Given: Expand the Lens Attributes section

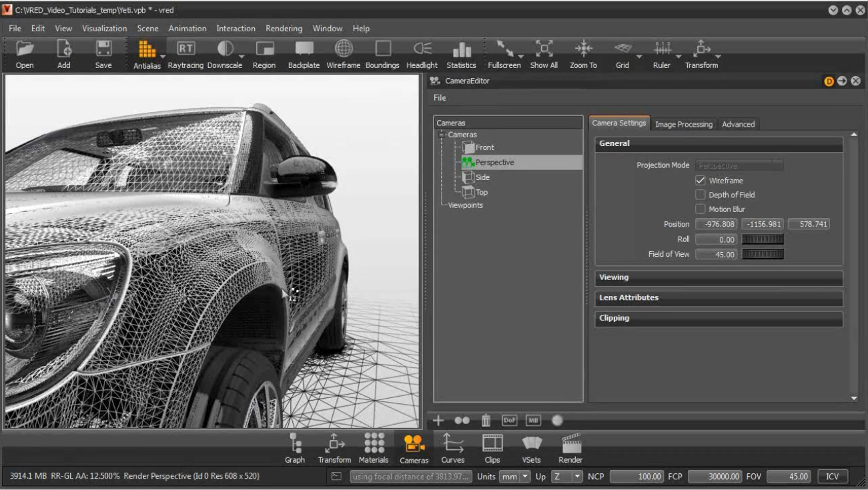Looking at the screenshot, I should coord(719,298).
